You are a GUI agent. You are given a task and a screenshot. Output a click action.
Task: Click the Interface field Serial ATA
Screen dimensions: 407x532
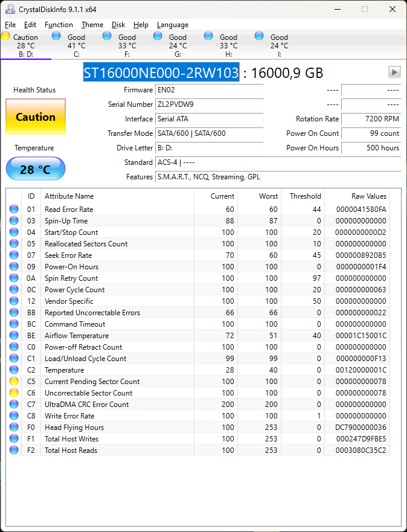tap(210, 119)
